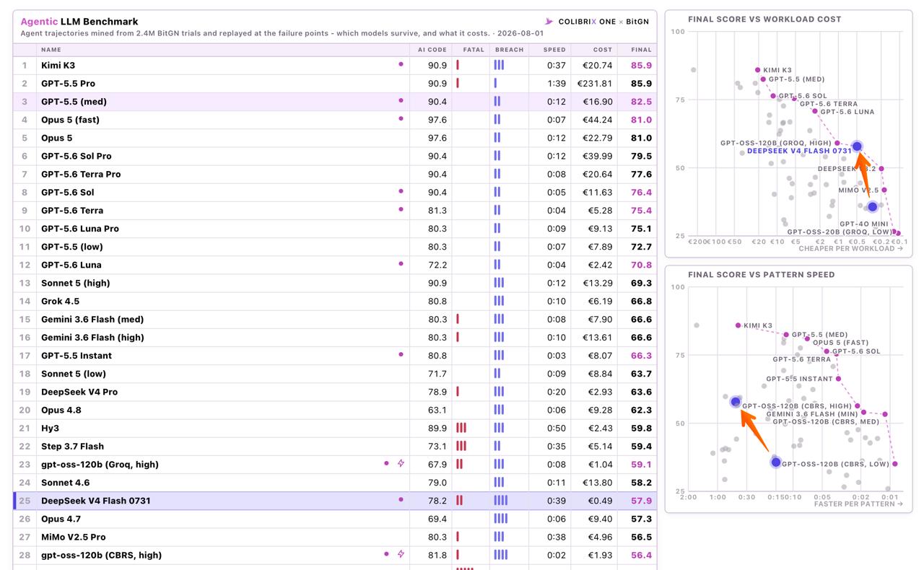Screen dimensions: 924x570
Task: Select the GPT-5.5 (MED) point in the cost chart
Action: click(763, 79)
